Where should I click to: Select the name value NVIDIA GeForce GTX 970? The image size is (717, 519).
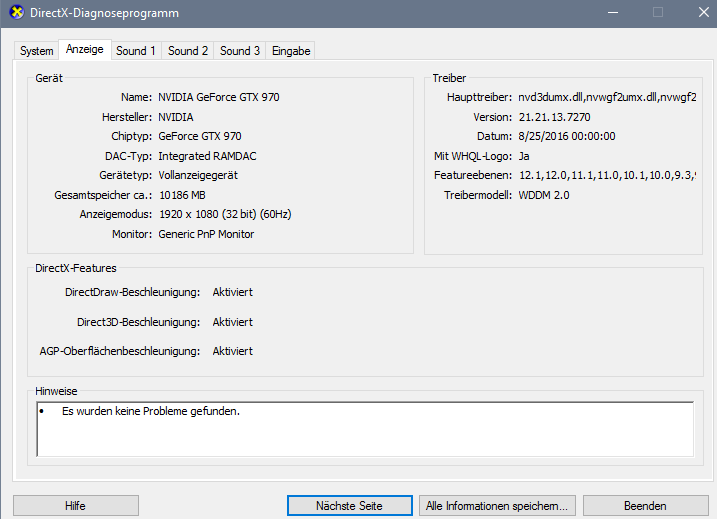(x=219, y=97)
